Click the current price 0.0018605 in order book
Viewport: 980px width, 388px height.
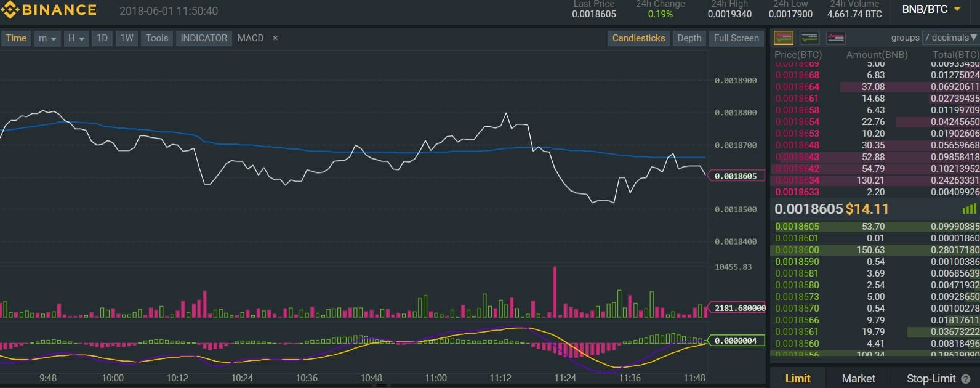point(808,209)
